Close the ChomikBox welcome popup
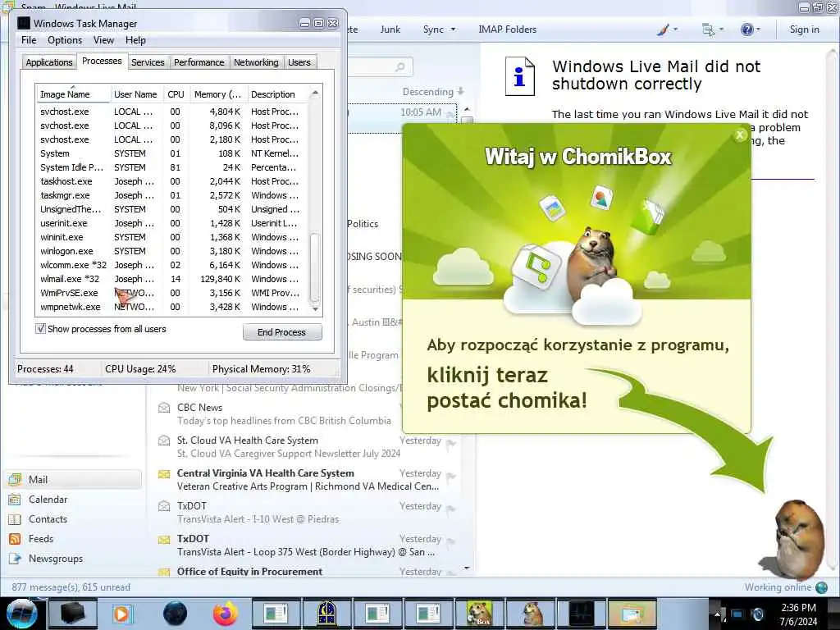 pyautogui.click(x=740, y=135)
